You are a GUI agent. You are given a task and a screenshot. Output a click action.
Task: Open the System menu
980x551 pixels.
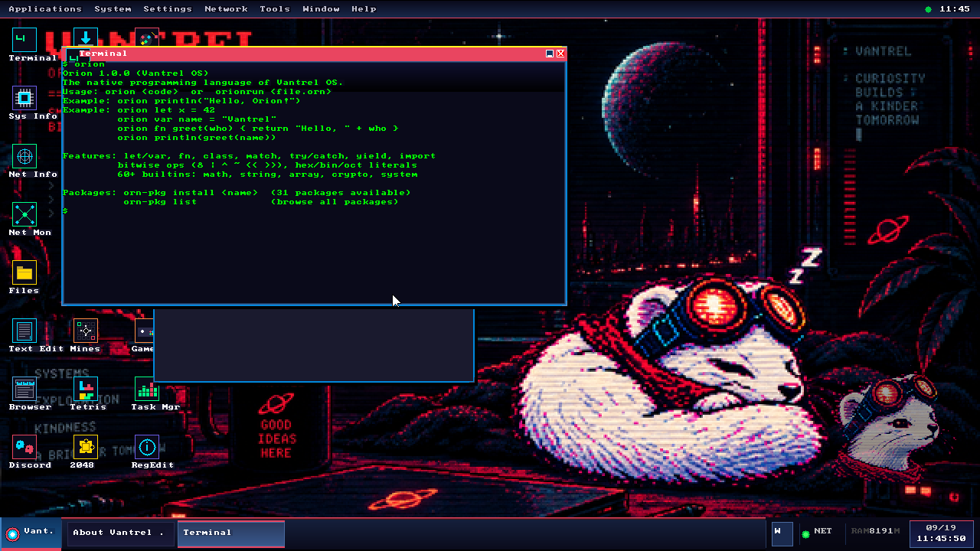click(x=113, y=9)
